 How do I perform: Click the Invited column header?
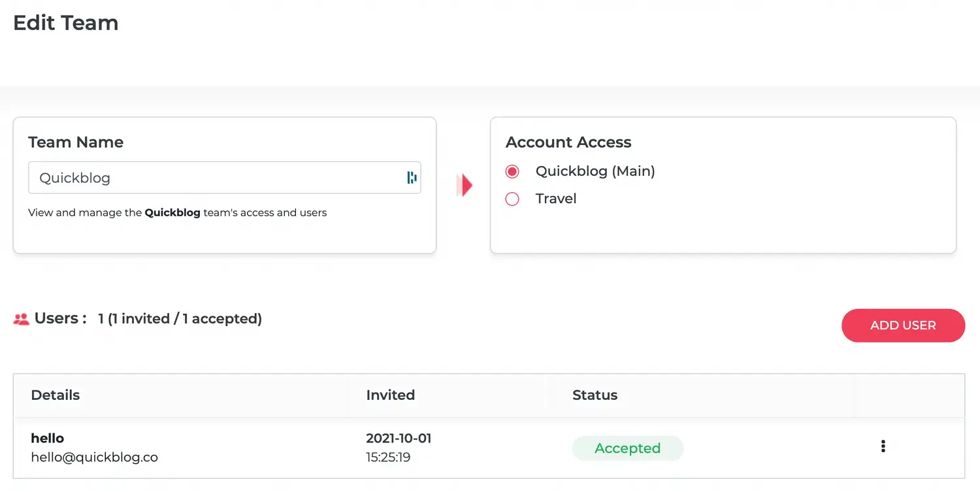[x=390, y=395]
